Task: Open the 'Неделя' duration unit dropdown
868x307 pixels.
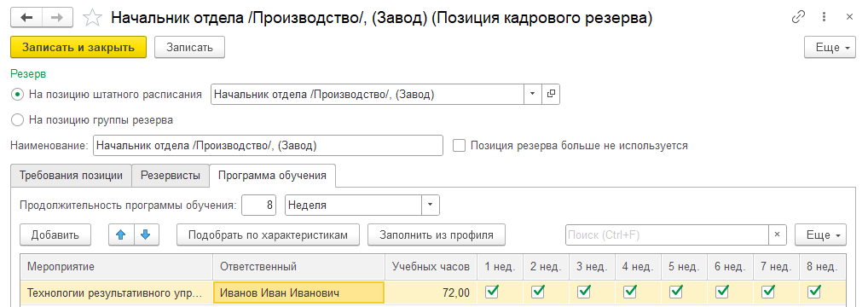Action: [x=431, y=205]
